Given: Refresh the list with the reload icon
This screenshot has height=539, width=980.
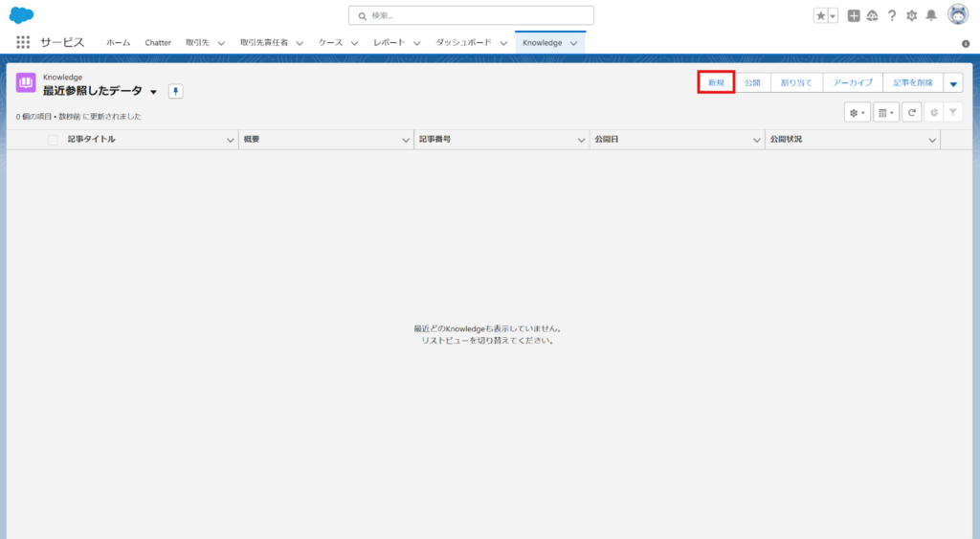Looking at the screenshot, I should 912,113.
